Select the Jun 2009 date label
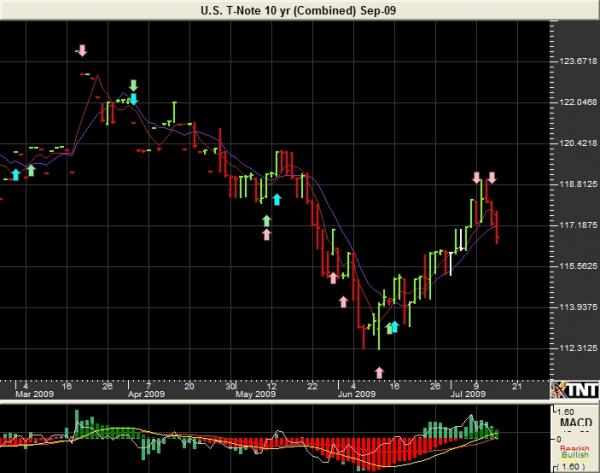600x473 pixels. pos(357,394)
